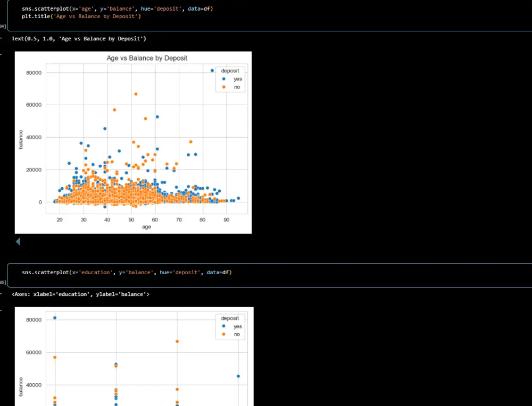Click the execution count 35 beside the second cell
The height and width of the screenshot is (406, 532).
pos(3,282)
